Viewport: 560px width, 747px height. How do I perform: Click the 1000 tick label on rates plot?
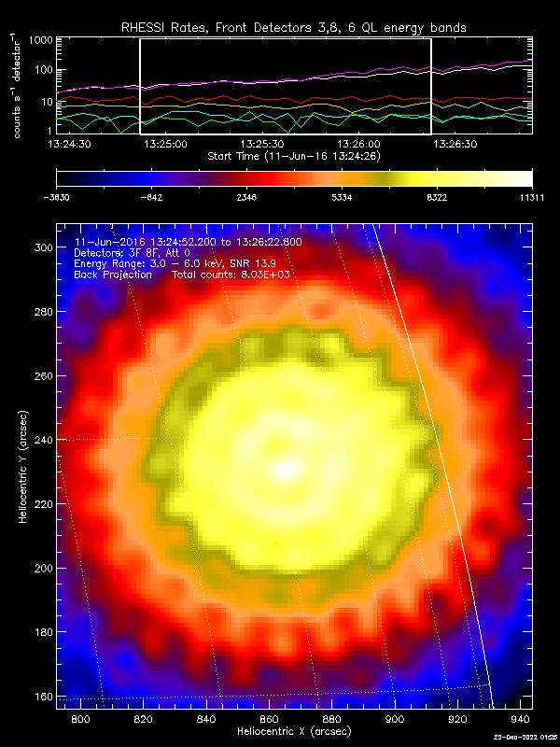click(x=40, y=40)
